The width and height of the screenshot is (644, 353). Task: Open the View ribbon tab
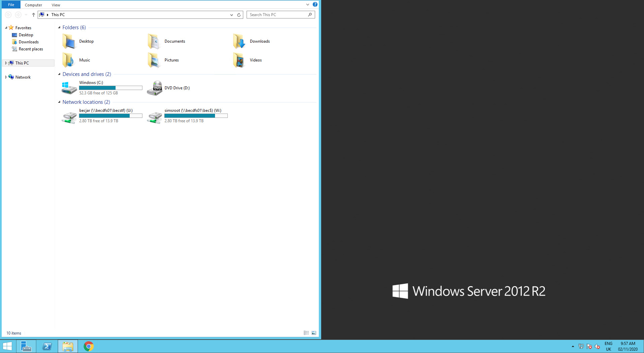(56, 5)
